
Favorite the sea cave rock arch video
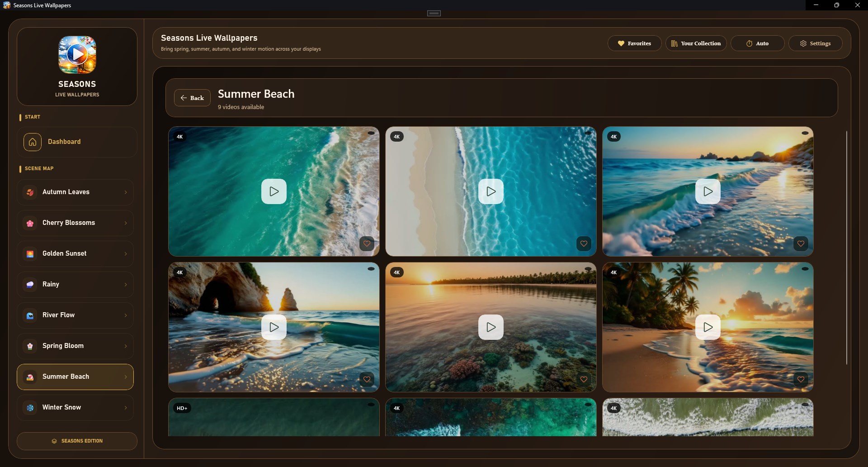click(367, 379)
